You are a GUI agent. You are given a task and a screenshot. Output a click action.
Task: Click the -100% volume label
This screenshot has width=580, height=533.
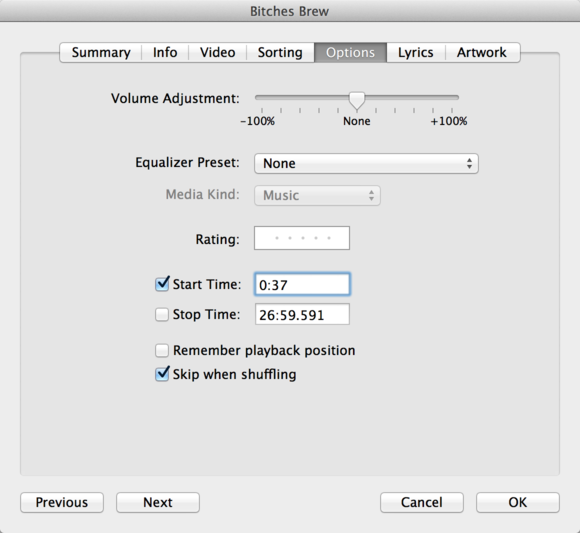point(257,121)
